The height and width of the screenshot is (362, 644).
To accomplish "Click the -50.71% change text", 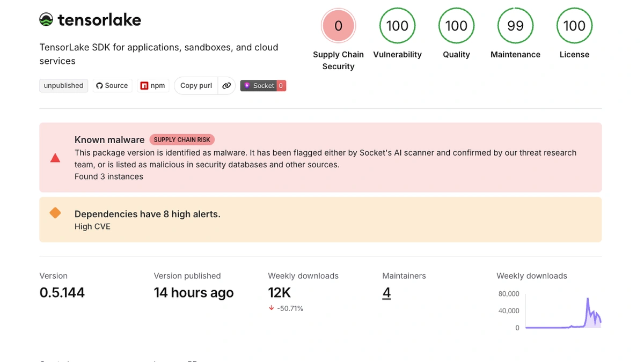I will (290, 308).
